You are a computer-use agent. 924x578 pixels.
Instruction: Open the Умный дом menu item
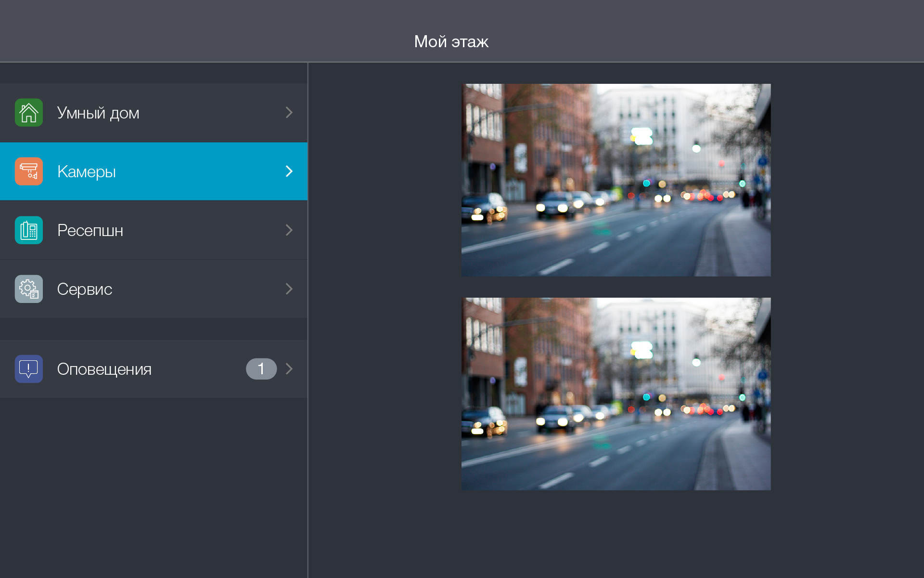pyautogui.click(x=98, y=113)
